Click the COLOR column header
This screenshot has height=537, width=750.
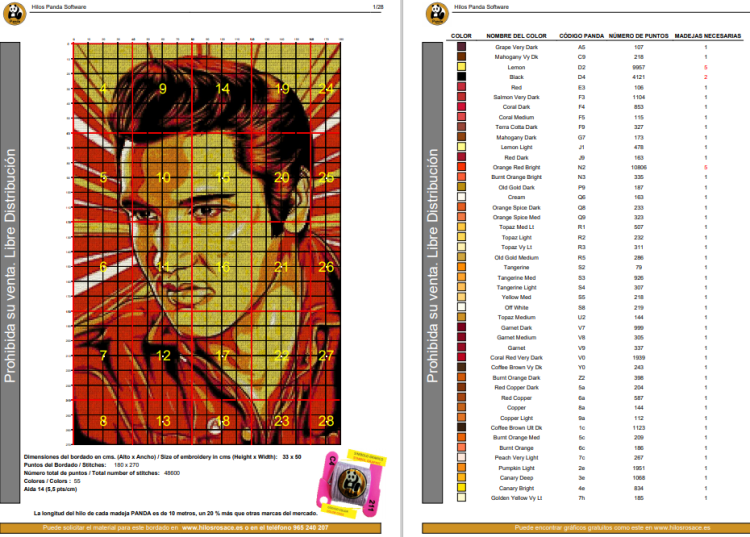(461, 36)
